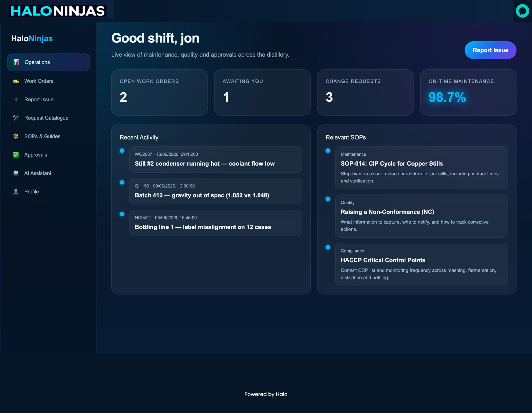Open Batch 412 gravity out of spec item
Viewport: 532px width, 413px height.
(x=216, y=191)
